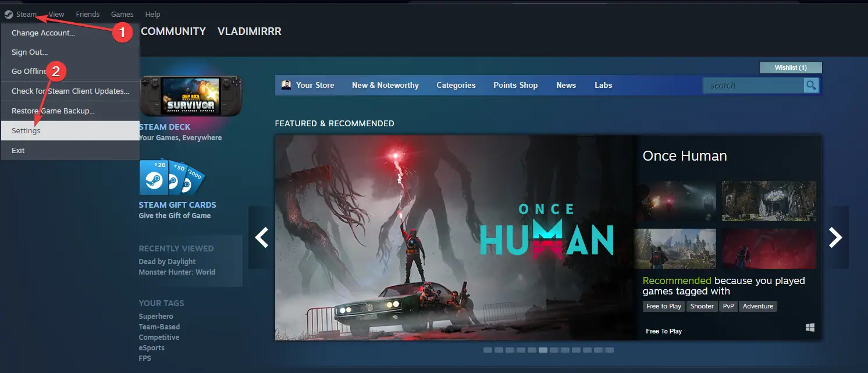
Task: View the red-lit screenshot thumbnail
Action: pyautogui.click(x=769, y=248)
